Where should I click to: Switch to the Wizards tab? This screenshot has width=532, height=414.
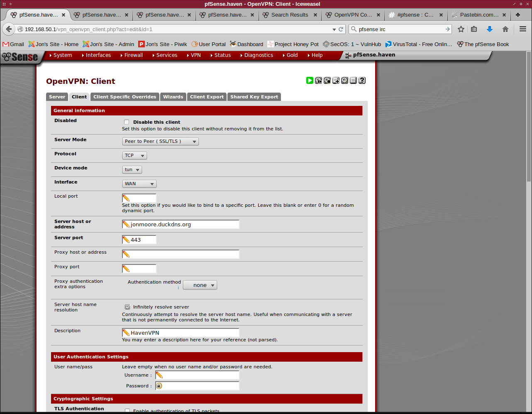[x=173, y=97]
